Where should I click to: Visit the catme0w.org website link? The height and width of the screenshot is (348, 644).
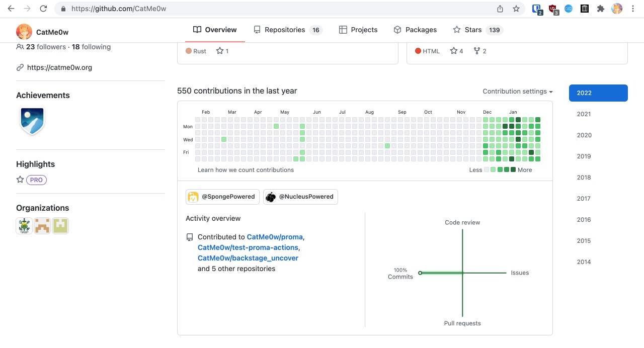(59, 67)
